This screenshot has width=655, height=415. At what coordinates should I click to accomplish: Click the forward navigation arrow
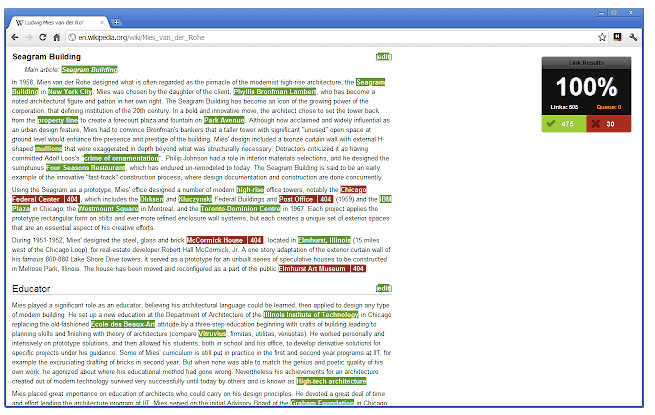28,37
